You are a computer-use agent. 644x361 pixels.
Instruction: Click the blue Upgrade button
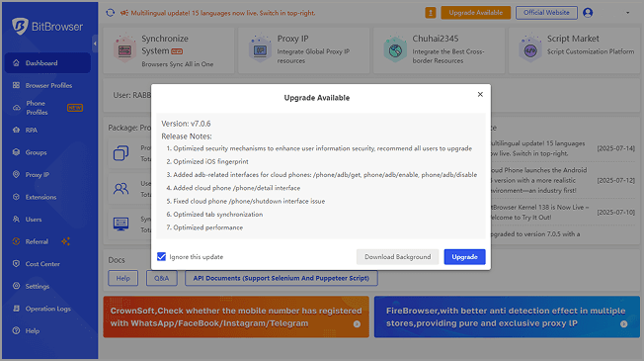tap(464, 256)
